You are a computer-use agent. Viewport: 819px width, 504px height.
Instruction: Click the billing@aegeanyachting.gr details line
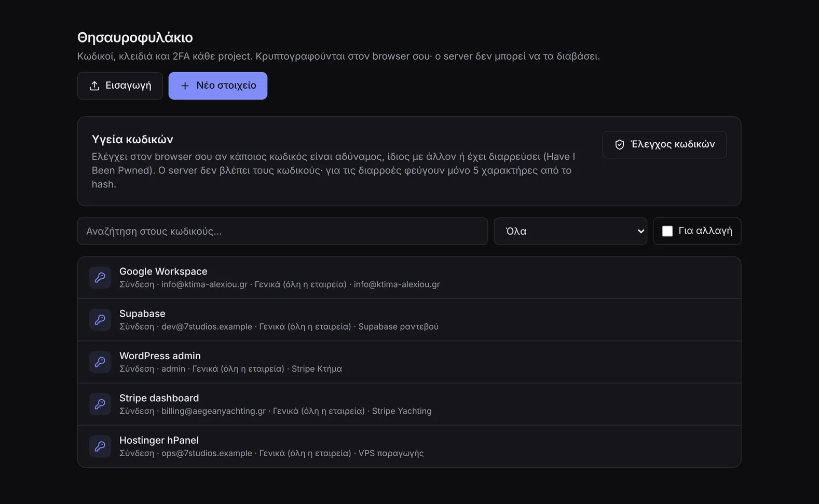pyautogui.click(x=276, y=411)
